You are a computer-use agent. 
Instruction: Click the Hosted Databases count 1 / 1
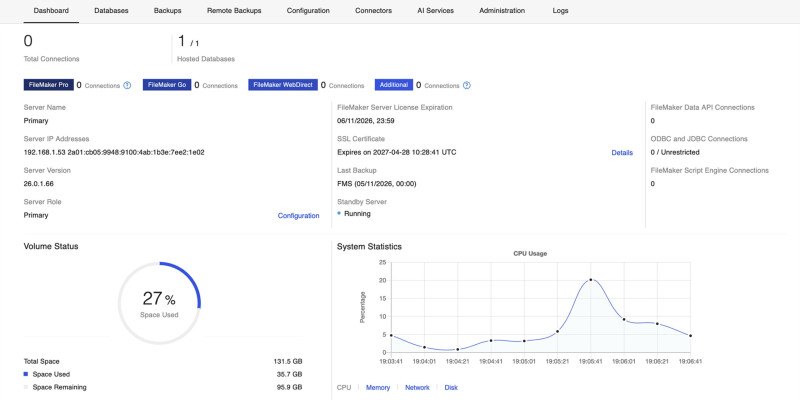click(x=188, y=41)
